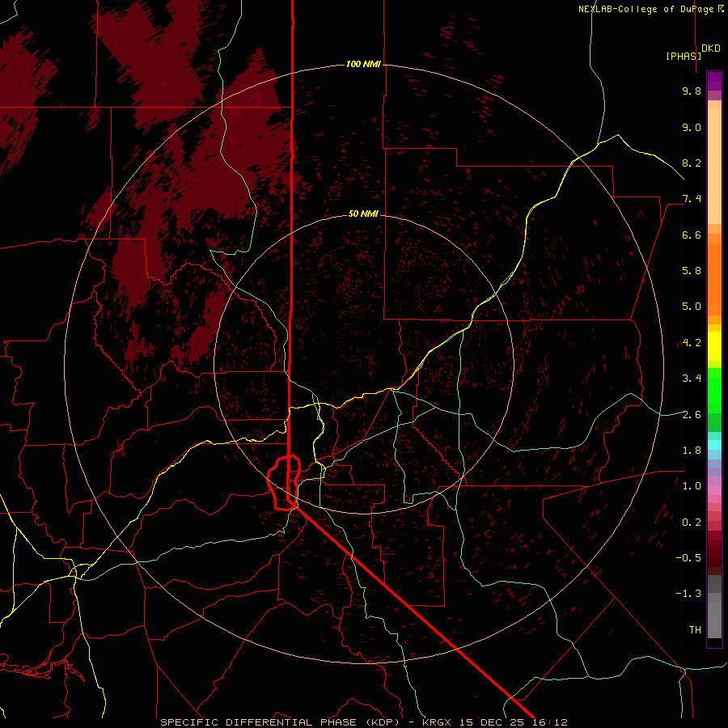Click the 9.0 value on the color scale
The width and height of the screenshot is (728, 728).
692,127
